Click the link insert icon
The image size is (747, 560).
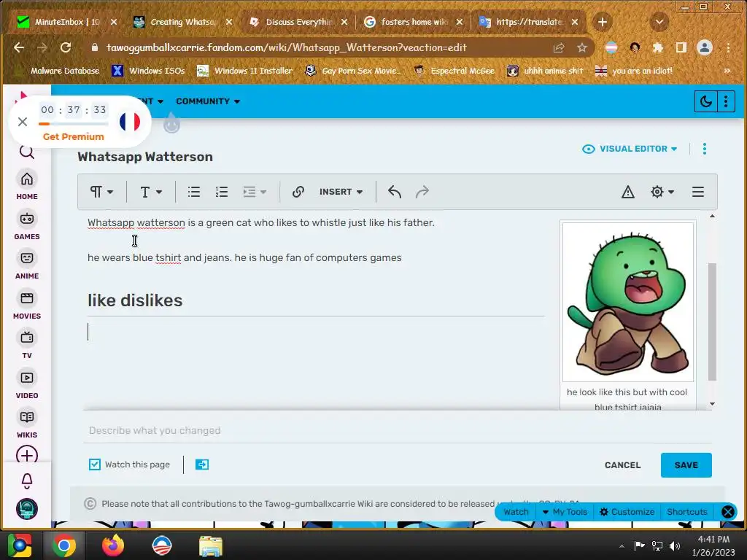pos(298,192)
